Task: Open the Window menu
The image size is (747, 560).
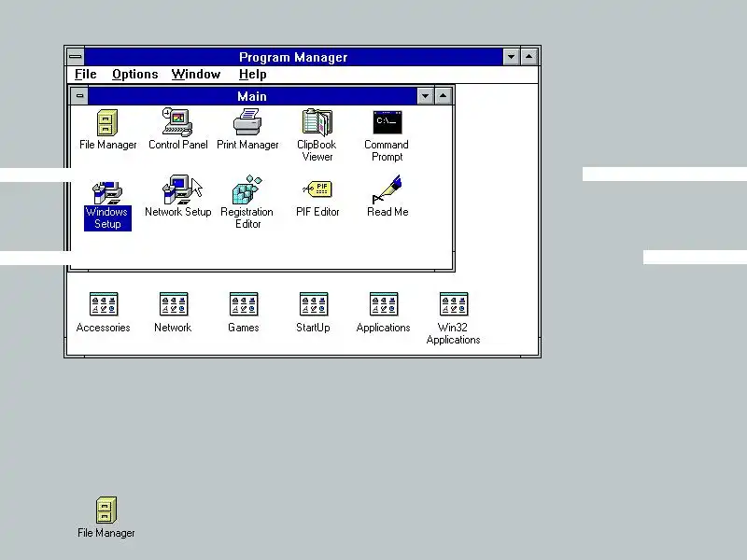Action: click(x=196, y=75)
